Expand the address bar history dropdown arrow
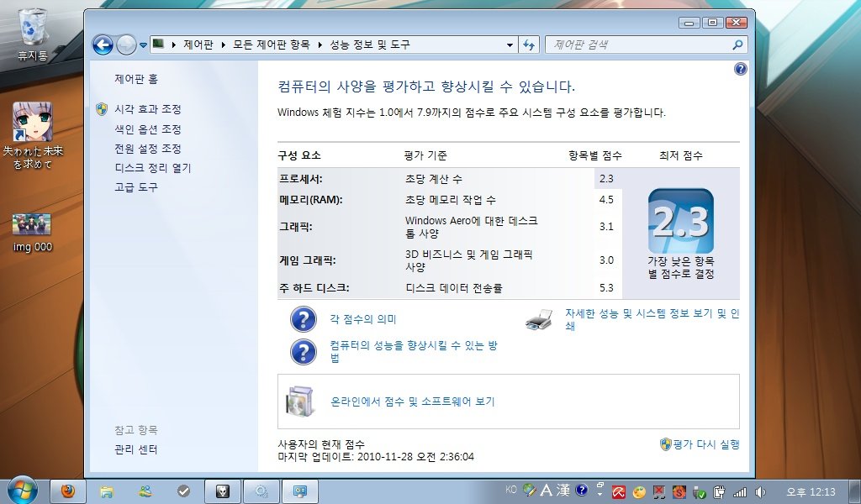The width and height of the screenshot is (861, 504). 510,45
